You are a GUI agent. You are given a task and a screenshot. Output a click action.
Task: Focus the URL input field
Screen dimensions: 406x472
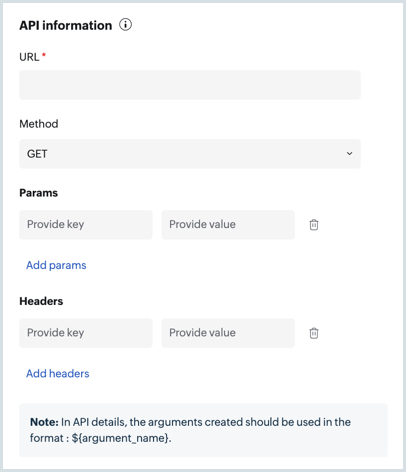tap(190, 85)
